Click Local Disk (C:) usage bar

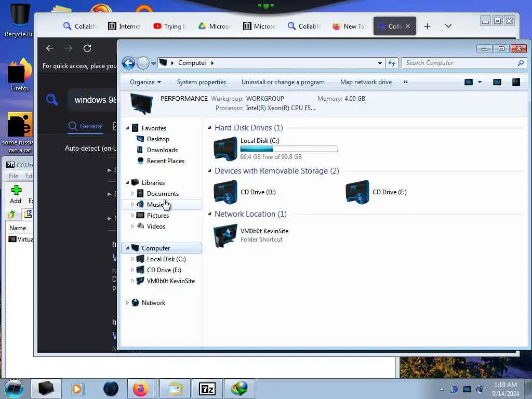pyautogui.click(x=289, y=149)
